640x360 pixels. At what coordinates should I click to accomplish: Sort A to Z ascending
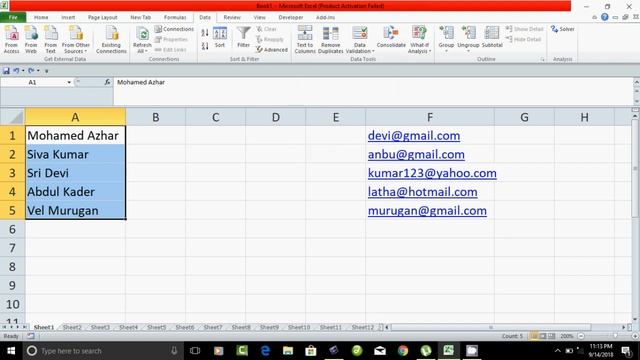pyautogui.click(x=205, y=32)
